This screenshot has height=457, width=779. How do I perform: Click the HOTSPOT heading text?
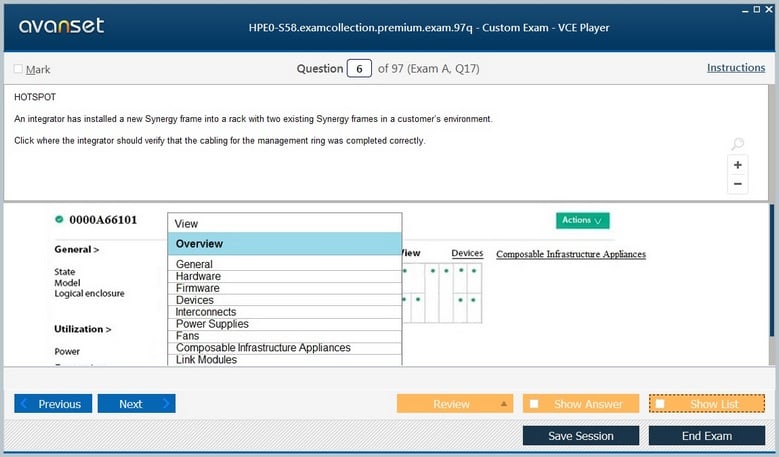tap(35, 97)
